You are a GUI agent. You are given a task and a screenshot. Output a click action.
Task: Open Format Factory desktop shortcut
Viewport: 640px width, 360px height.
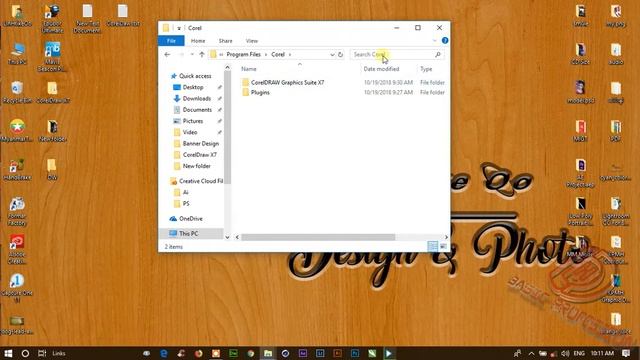coord(17,211)
